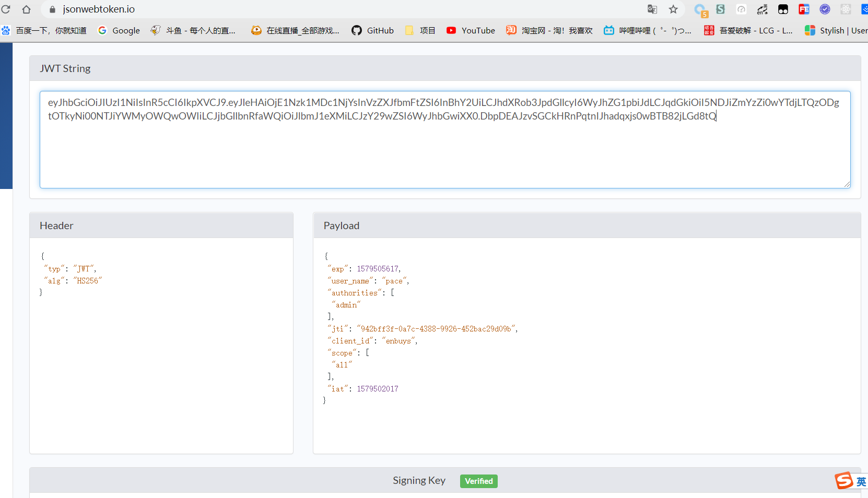Open the purple checkmark extension
The width and height of the screenshot is (868, 498).
click(825, 9)
